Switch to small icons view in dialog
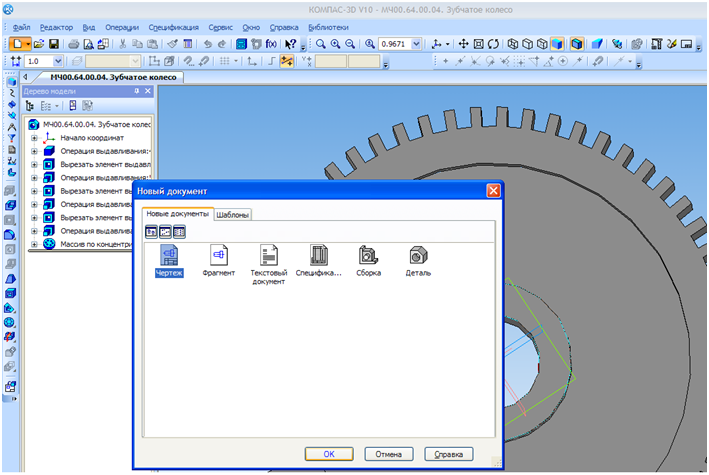The width and height of the screenshot is (709, 475). pyautogui.click(x=165, y=232)
